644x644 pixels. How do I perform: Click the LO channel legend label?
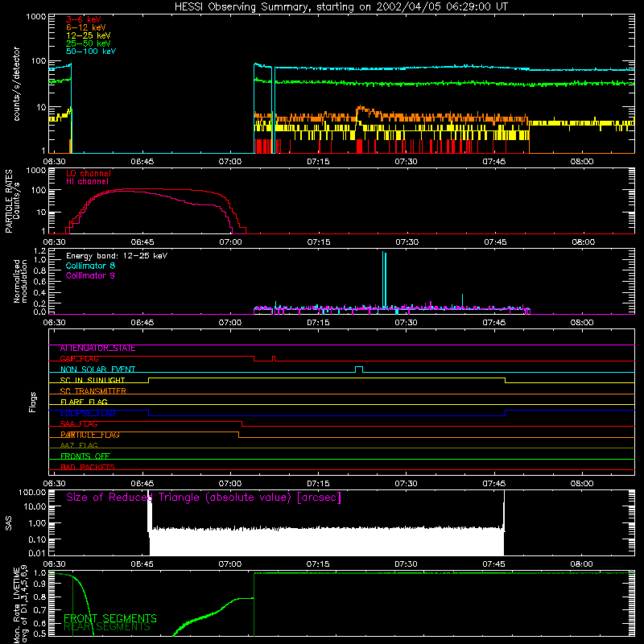[89, 173]
